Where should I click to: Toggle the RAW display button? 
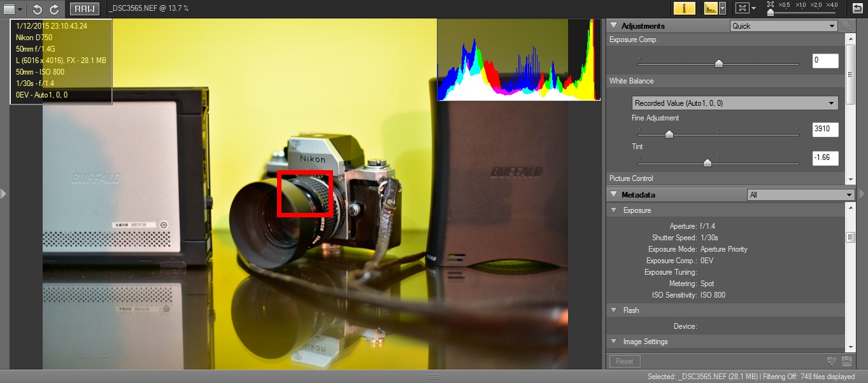[84, 9]
